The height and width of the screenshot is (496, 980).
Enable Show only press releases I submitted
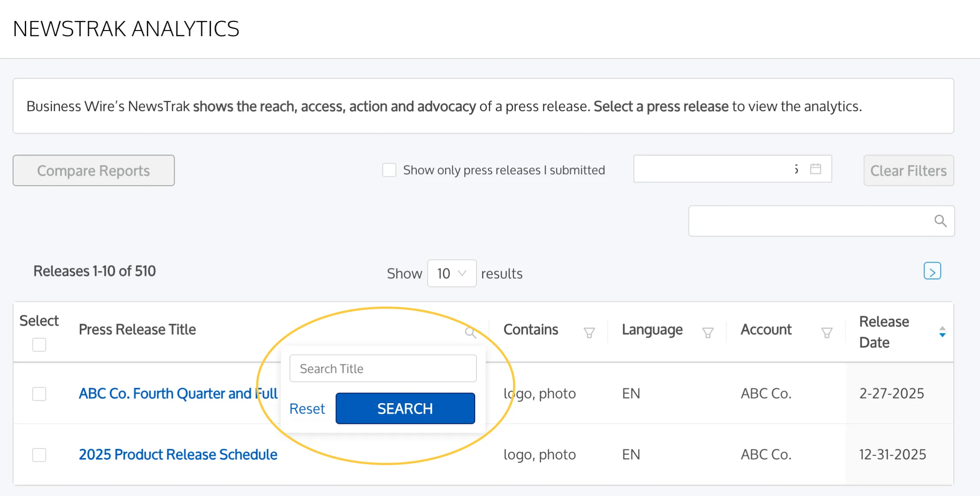point(389,170)
